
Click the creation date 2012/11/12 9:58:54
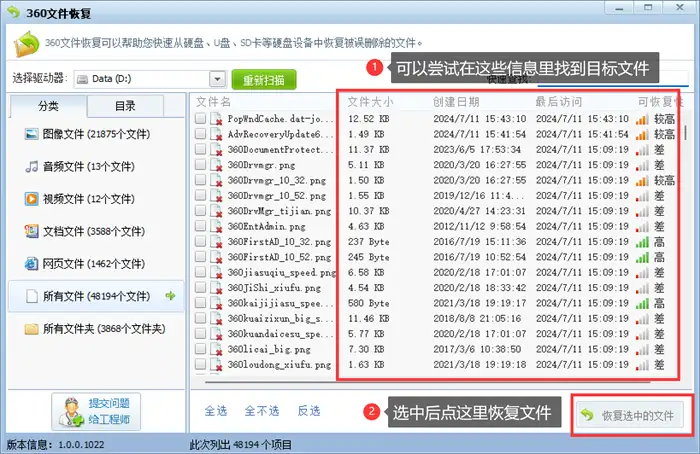click(479, 226)
